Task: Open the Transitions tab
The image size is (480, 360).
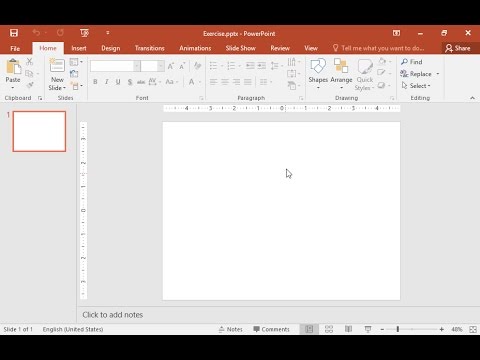Action: pyautogui.click(x=150, y=48)
